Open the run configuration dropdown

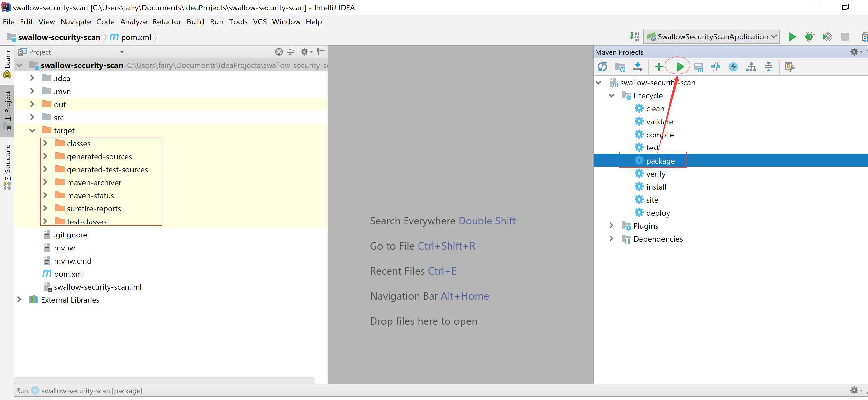[x=711, y=37]
